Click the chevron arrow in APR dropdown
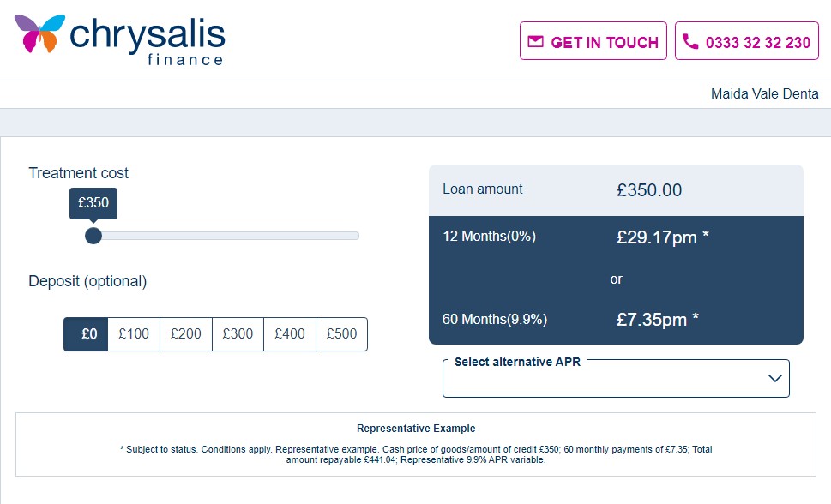This screenshot has height=504, width=831. [774, 378]
